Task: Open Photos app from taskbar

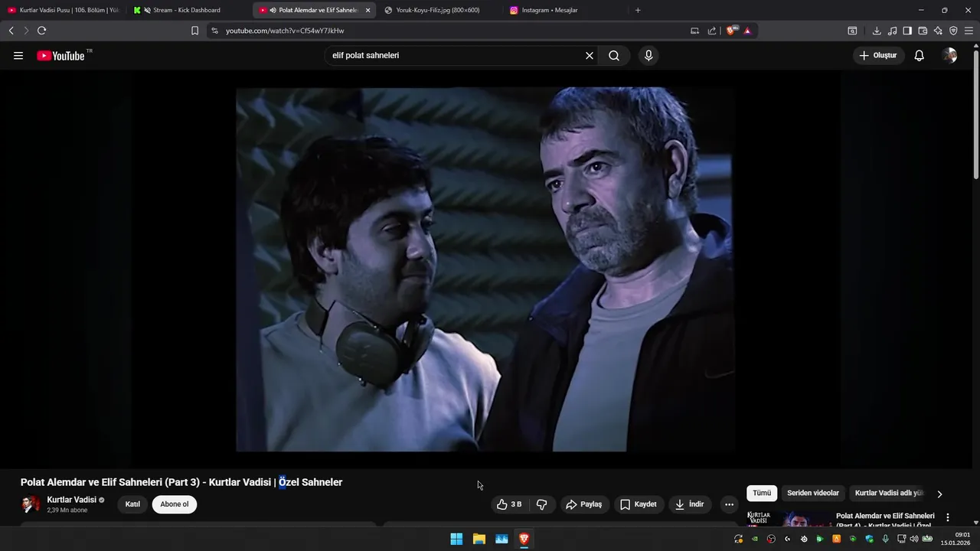Action: coord(502,539)
